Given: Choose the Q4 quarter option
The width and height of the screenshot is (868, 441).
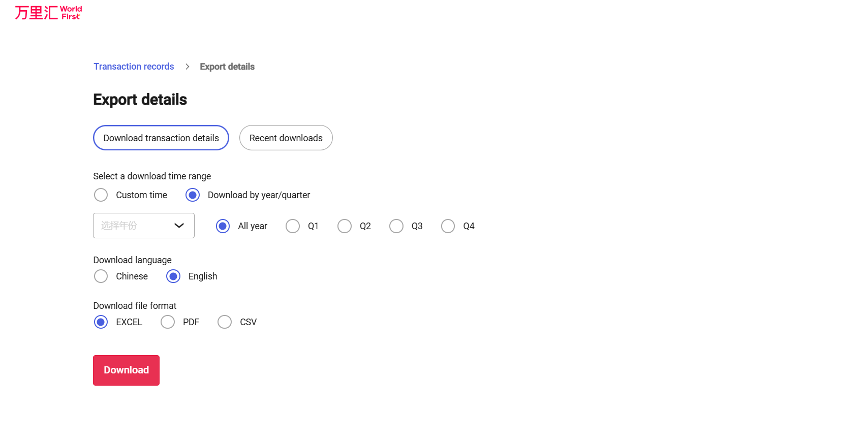Looking at the screenshot, I should pyautogui.click(x=448, y=226).
